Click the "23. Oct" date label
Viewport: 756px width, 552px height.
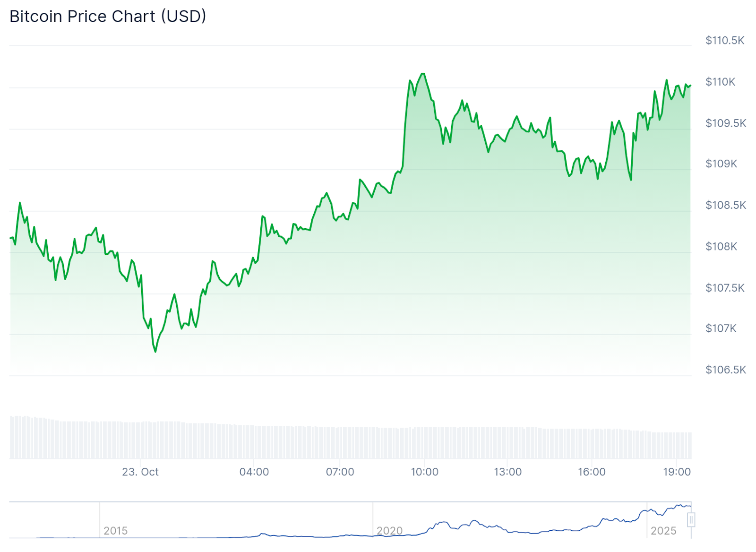(x=140, y=472)
